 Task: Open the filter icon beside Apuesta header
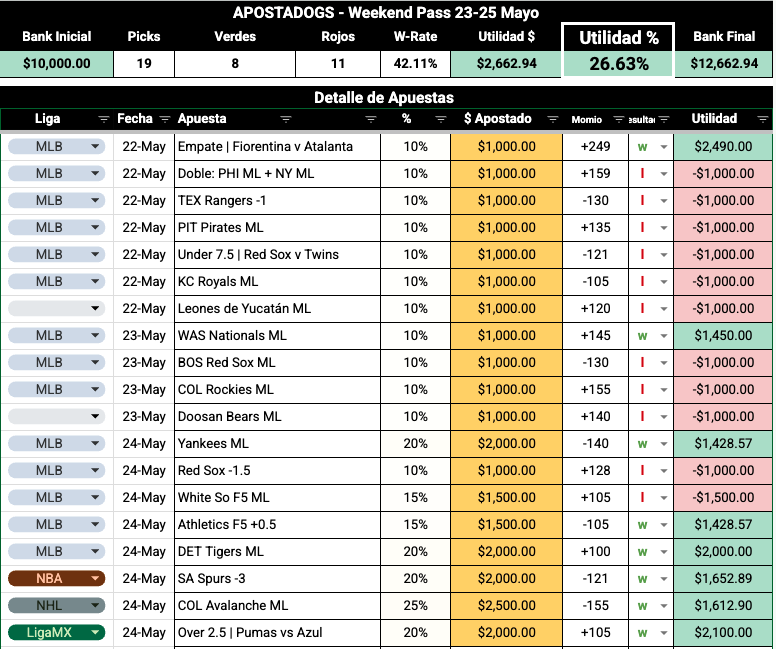click(286, 119)
